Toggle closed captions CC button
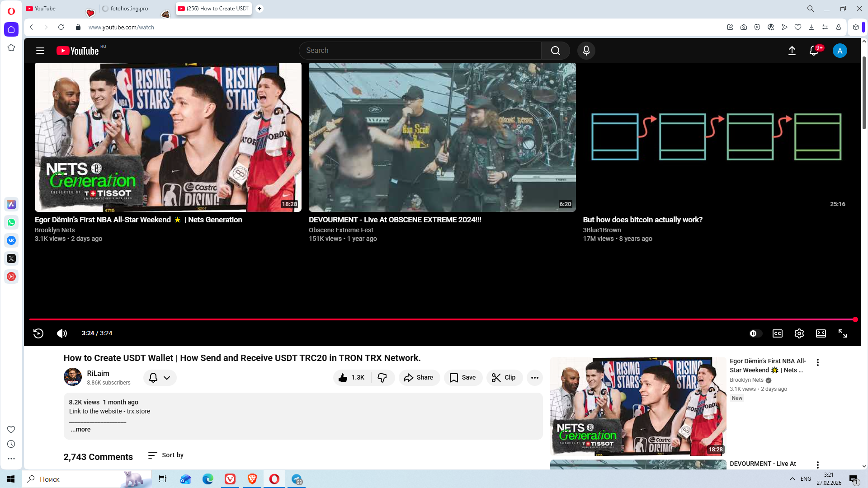The image size is (868, 488). click(x=777, y=333)
